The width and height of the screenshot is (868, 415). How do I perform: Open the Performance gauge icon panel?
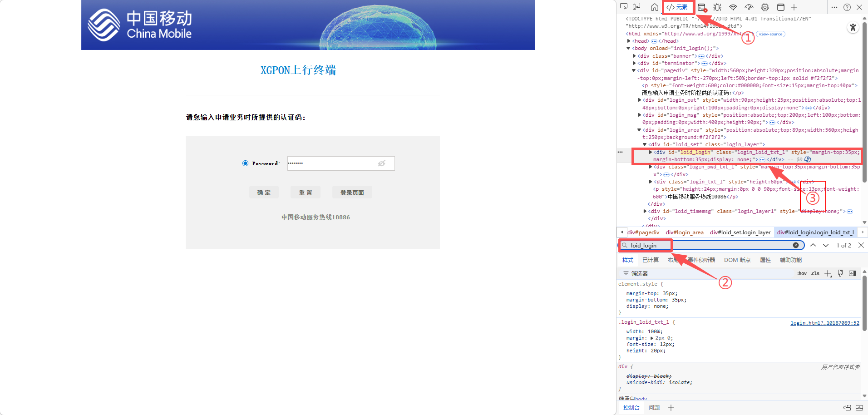749,7
